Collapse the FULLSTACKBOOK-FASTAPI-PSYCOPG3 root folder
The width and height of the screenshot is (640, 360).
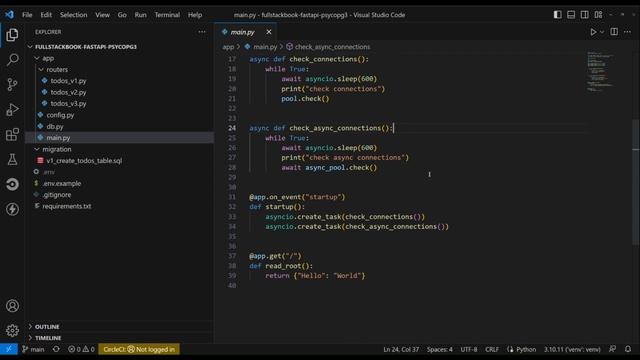[x=119, y=47]
